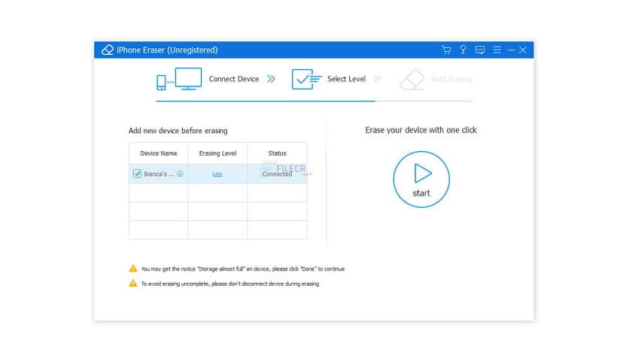Minimize the iPhone Eraser window
The height and width of the screenshot is (364, 629).
tap(511, 50)
